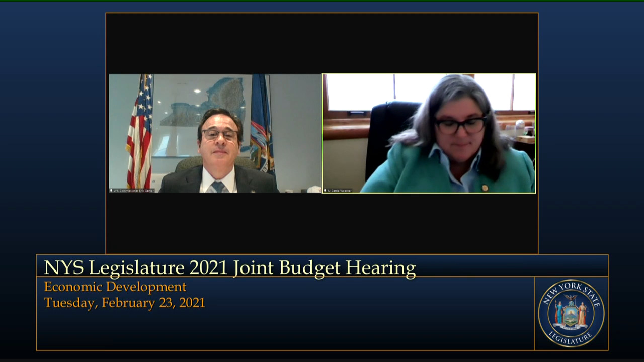Click the Tuesday, February 23, 2021 date

point(124,303)
